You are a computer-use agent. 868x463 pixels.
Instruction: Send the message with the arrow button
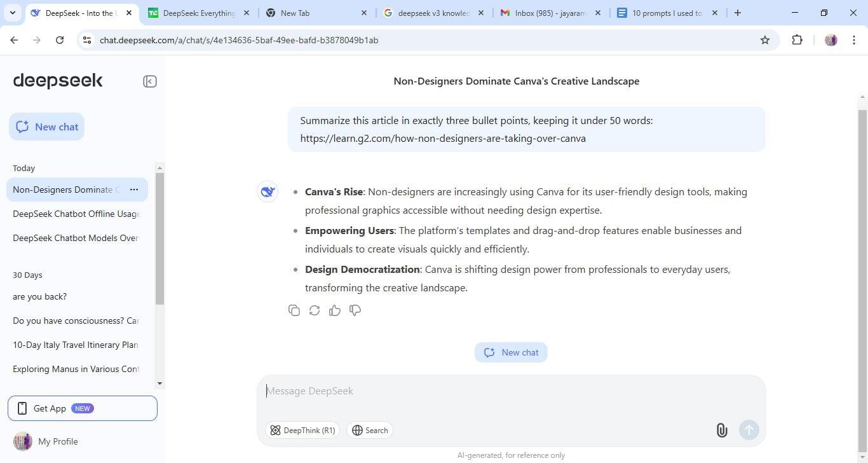tap(749, 430)
